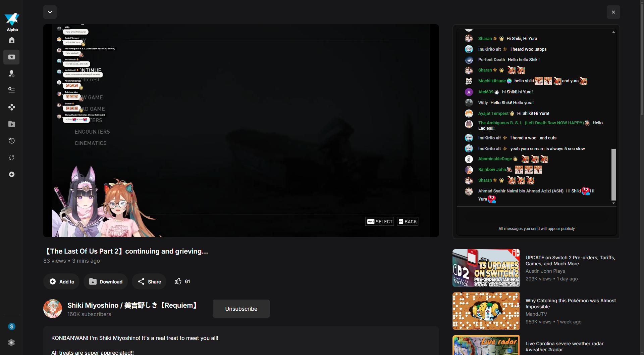644x355 pixels.
Task: Click the chat message 'Hello hello Shiki!'
Action: (x=524, y=60)
